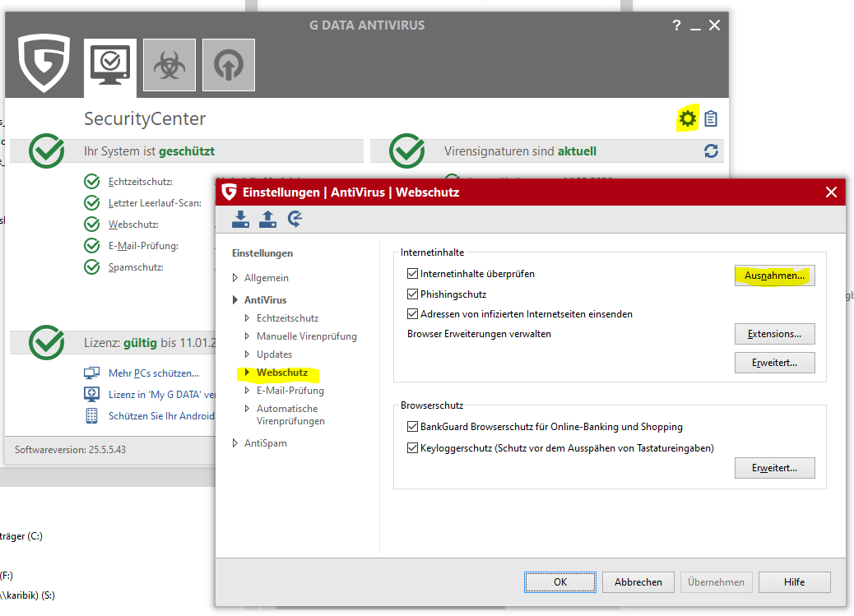Click the Übernehmen button
Screen dimensions: 854x616
[x=717, y=581]
